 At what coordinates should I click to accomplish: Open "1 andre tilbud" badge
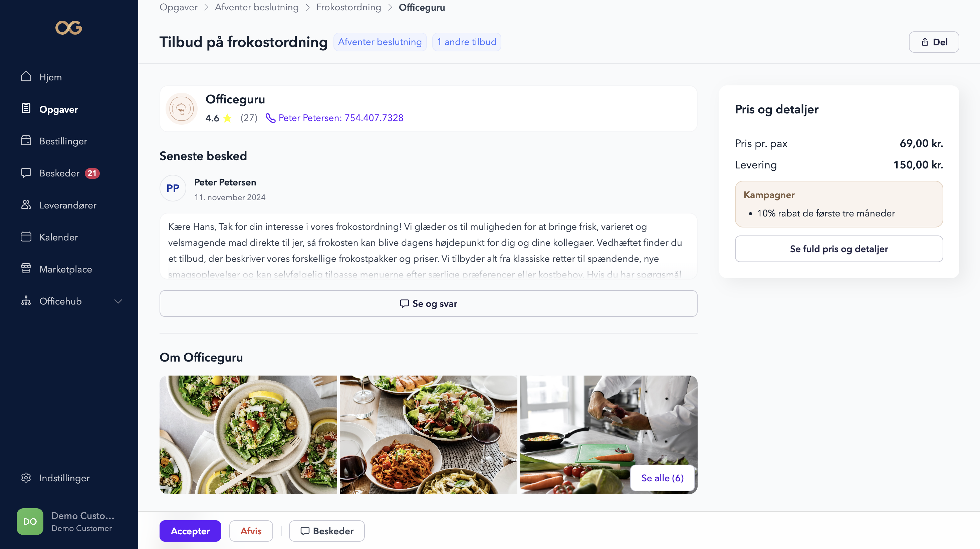pyautogui.click(x=466, y=42)
